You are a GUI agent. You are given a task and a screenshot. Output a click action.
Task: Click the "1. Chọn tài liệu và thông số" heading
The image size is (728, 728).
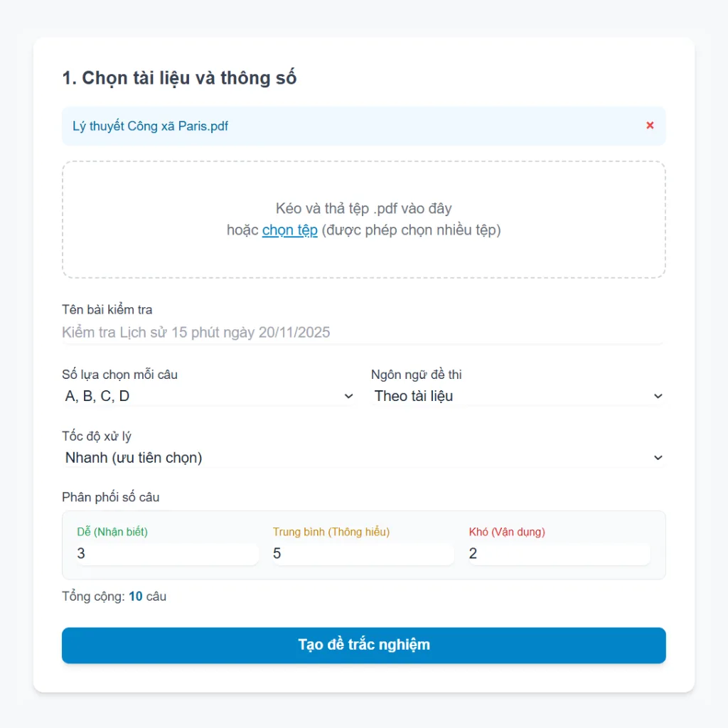tap(179, 78)
